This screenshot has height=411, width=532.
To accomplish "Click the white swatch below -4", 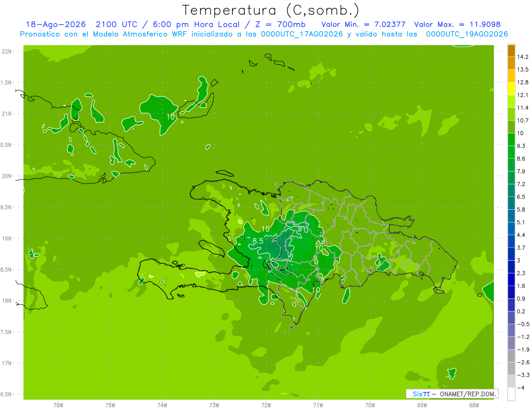I will 511,394.
